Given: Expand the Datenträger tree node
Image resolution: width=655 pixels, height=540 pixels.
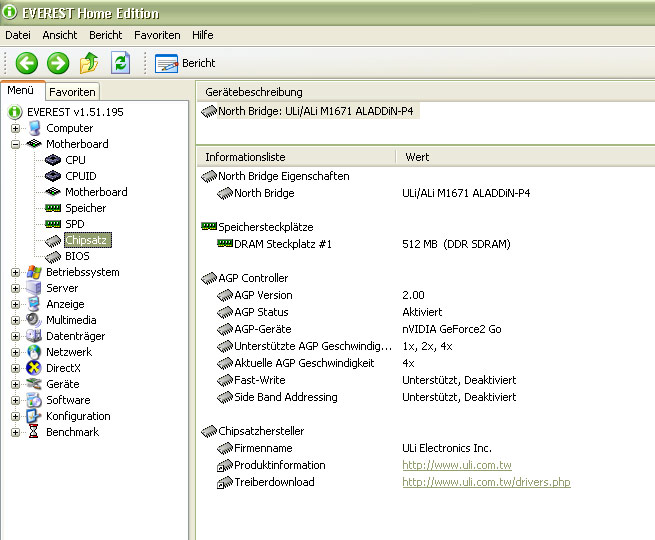Looking at the screenshot, I should (15, 336).
